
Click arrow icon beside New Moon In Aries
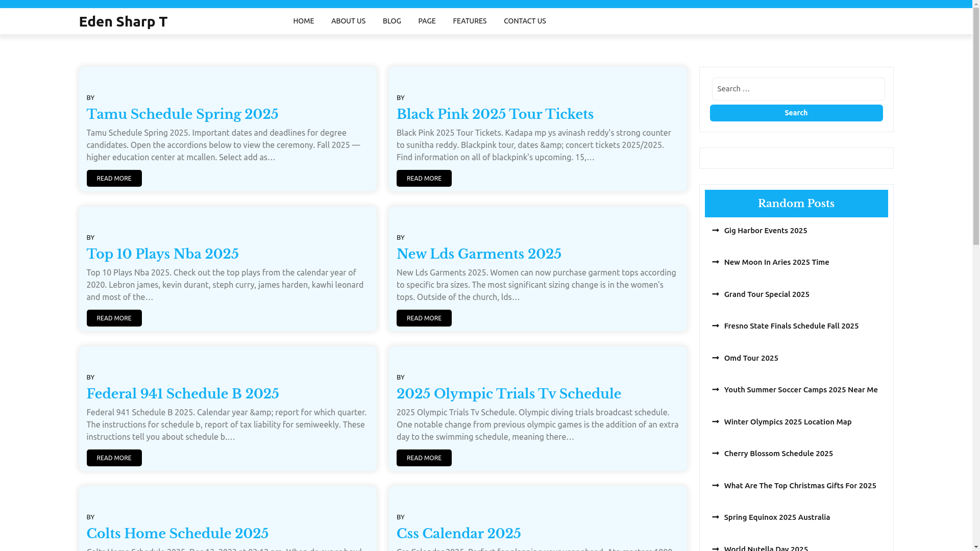[x=716, y=262]
